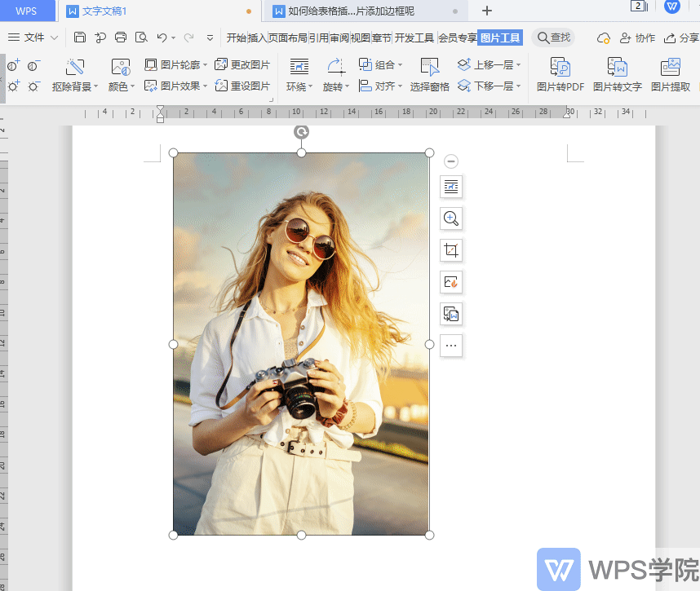Click the right indent marker on the ruler

567,114
